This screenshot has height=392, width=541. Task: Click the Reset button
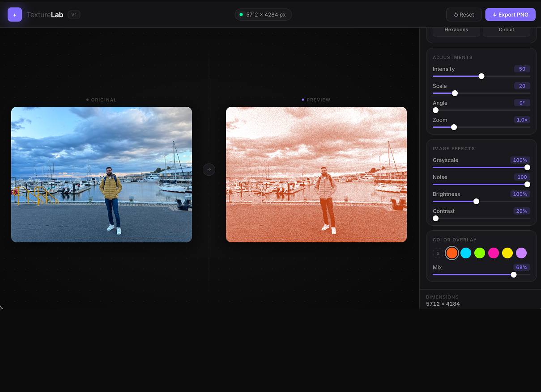[464, 15]
